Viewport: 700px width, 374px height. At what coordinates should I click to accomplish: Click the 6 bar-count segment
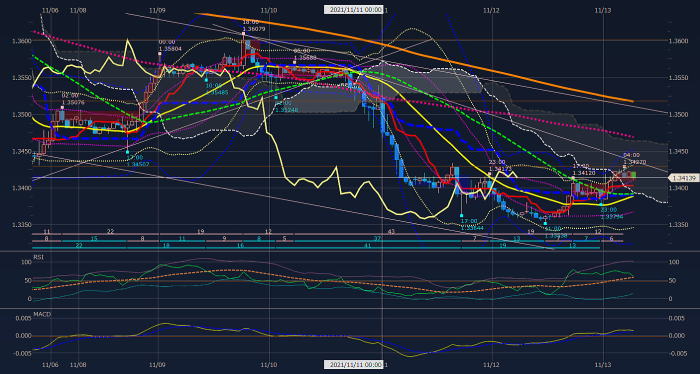[611, 239]
